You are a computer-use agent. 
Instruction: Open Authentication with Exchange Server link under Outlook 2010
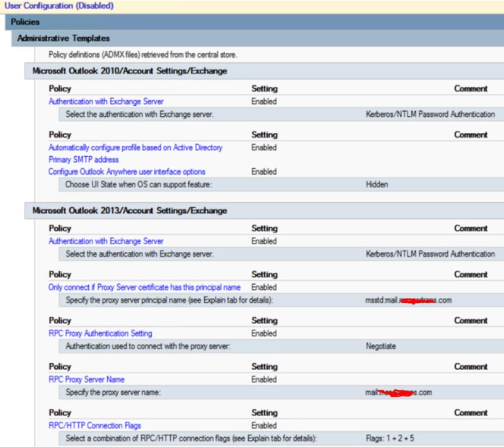(x=106, y=101)
